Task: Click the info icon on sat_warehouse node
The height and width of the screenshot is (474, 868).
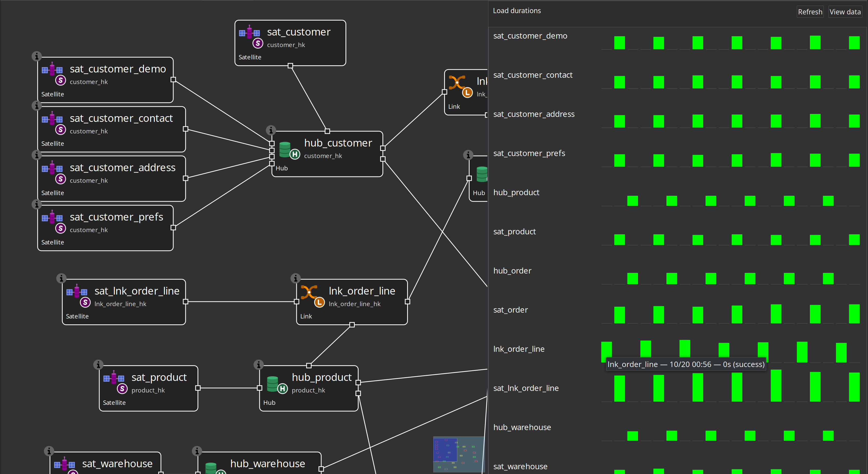Action: click(x=49, y=451)
